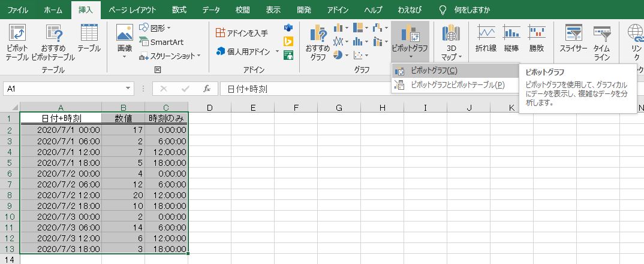Open the ヘルプ tab
Screen dimensions: 644x264
click(x=373, y=10)
